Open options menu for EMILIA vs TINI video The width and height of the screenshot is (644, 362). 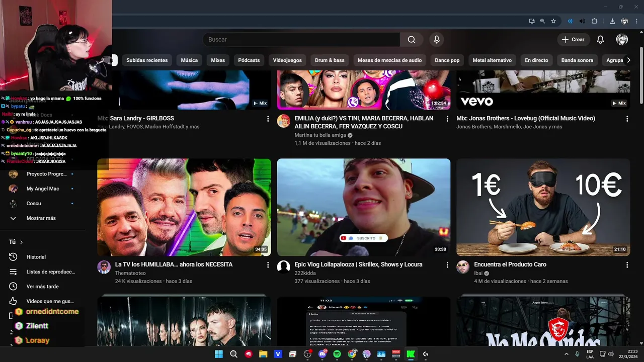[x=447, y=119]
